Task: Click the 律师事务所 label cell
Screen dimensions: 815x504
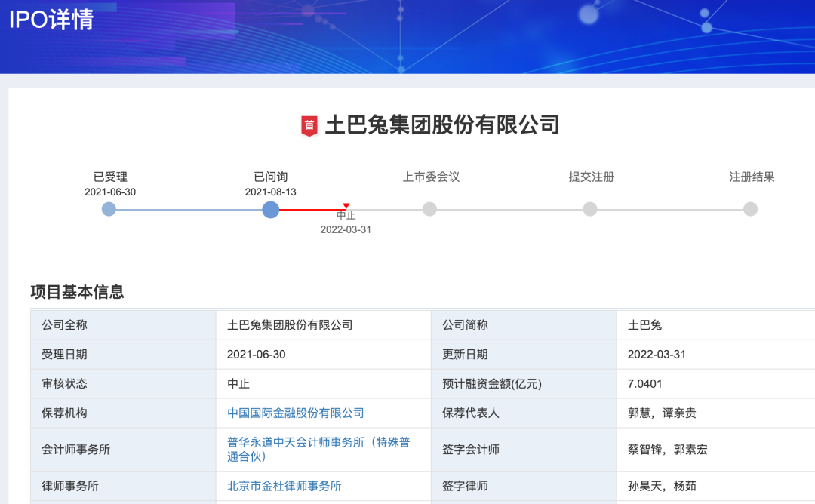Action: point(123,487)
